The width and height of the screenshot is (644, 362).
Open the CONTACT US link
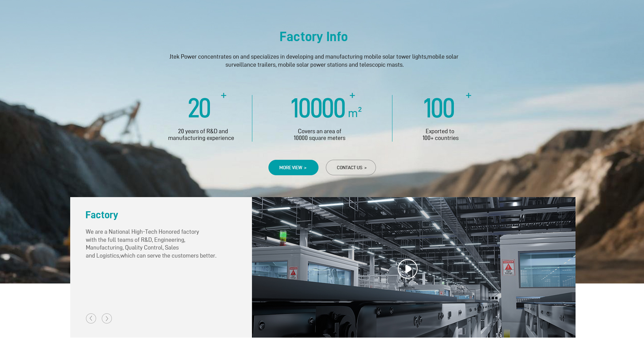[x=350, y=168]
